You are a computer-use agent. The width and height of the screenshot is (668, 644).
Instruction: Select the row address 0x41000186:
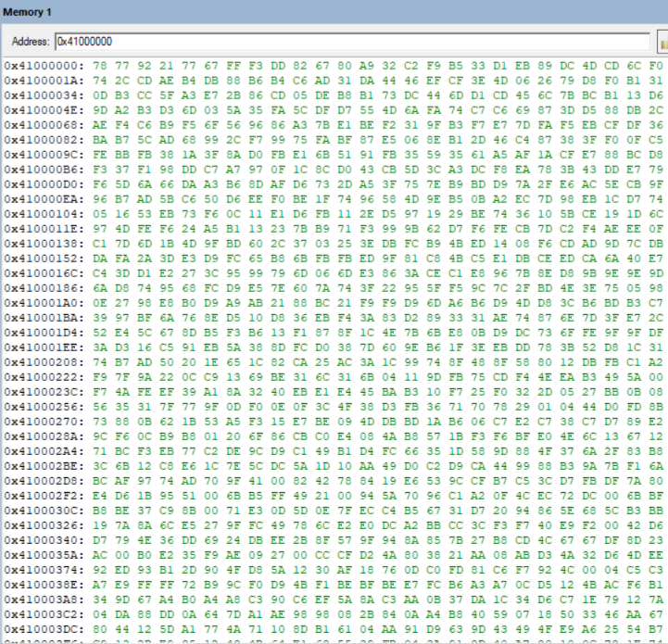click(x=44, y=288)
